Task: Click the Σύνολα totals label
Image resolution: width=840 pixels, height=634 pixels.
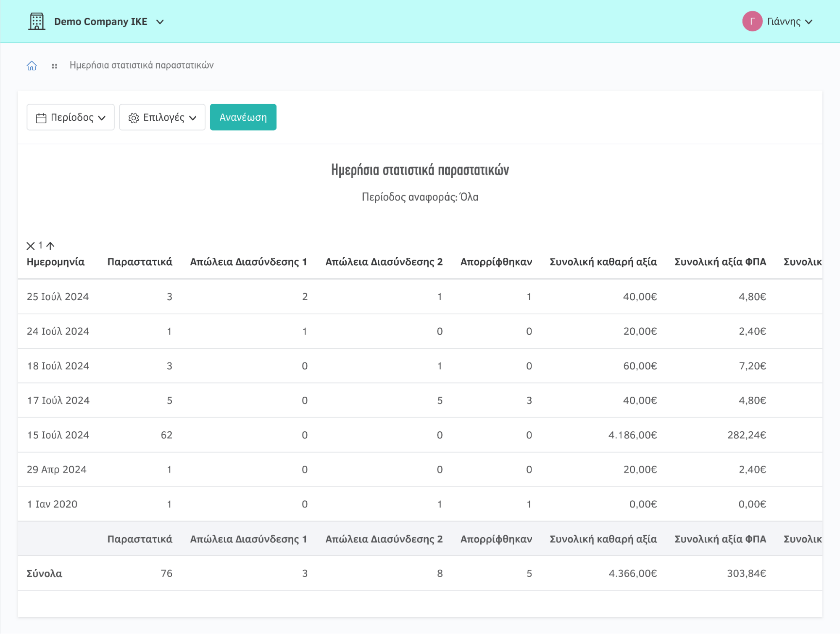Action: pos(44,573)
